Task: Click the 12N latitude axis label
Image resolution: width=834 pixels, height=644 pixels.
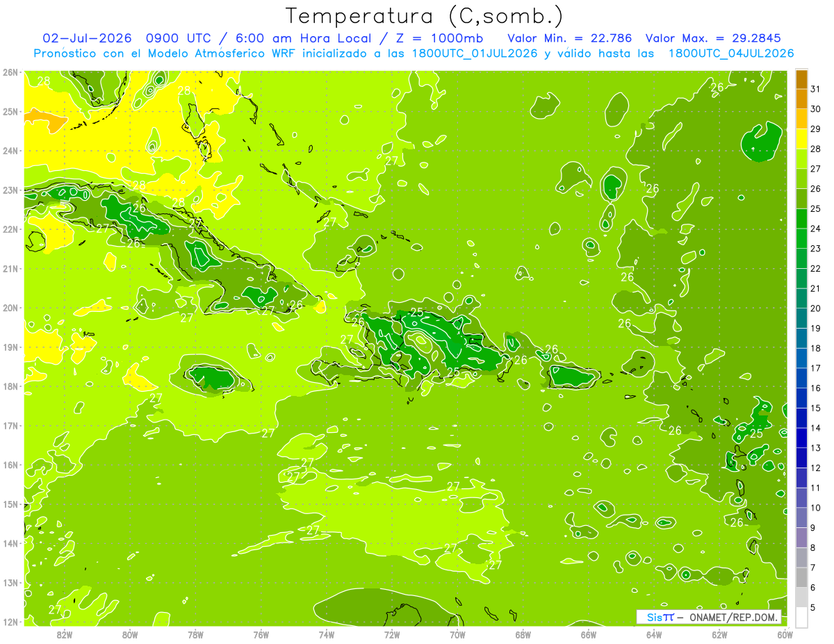Action: [10, 622]
